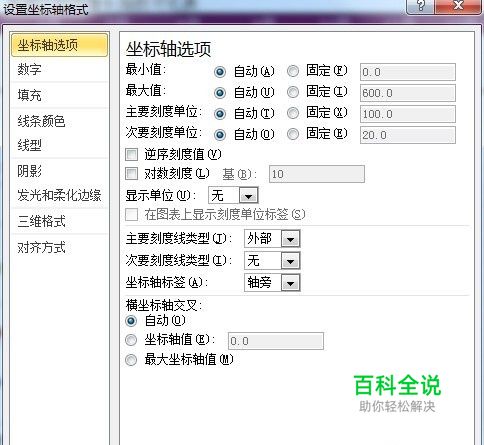Click the 基 logarithm base field
The height and width of the screenshot is (445, 484).
click(x=317, y=174)
